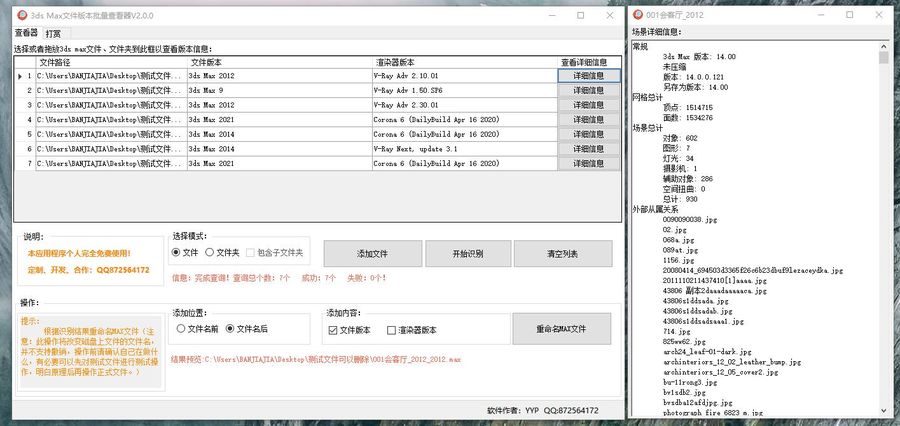
Task: Click the 添加文件 button
Action: tap(373, 254)
